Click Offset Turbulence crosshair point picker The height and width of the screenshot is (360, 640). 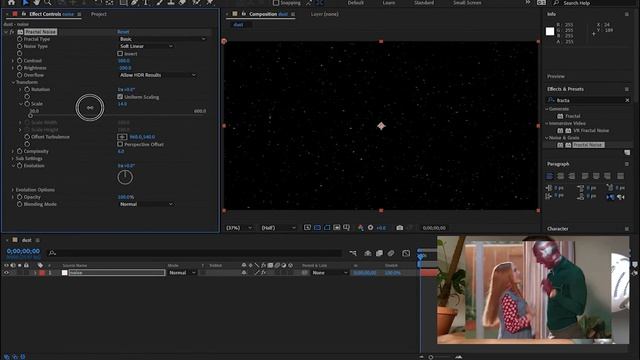point(122,137)
